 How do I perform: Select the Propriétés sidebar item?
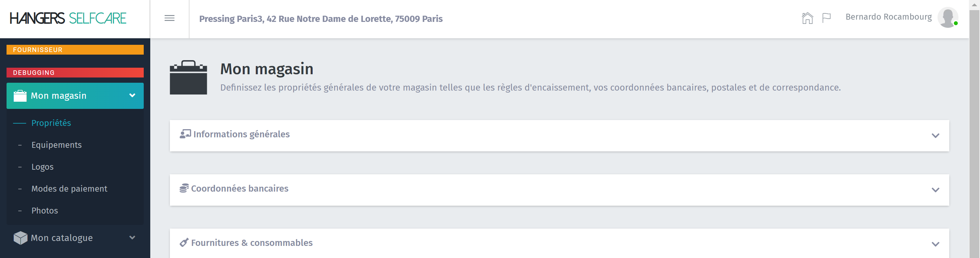click(51, 123)
